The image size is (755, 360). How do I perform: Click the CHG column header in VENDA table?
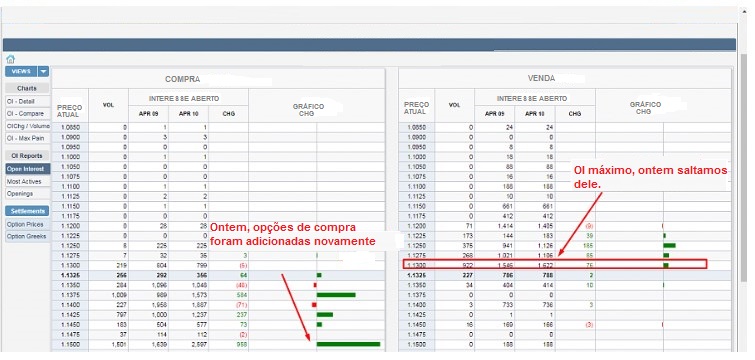pos(575,114)
